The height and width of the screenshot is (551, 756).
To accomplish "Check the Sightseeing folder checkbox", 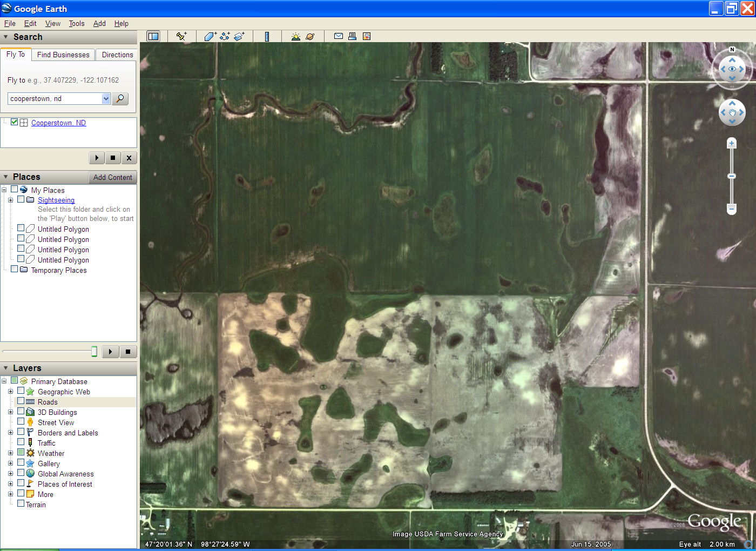I will point(21,199).
